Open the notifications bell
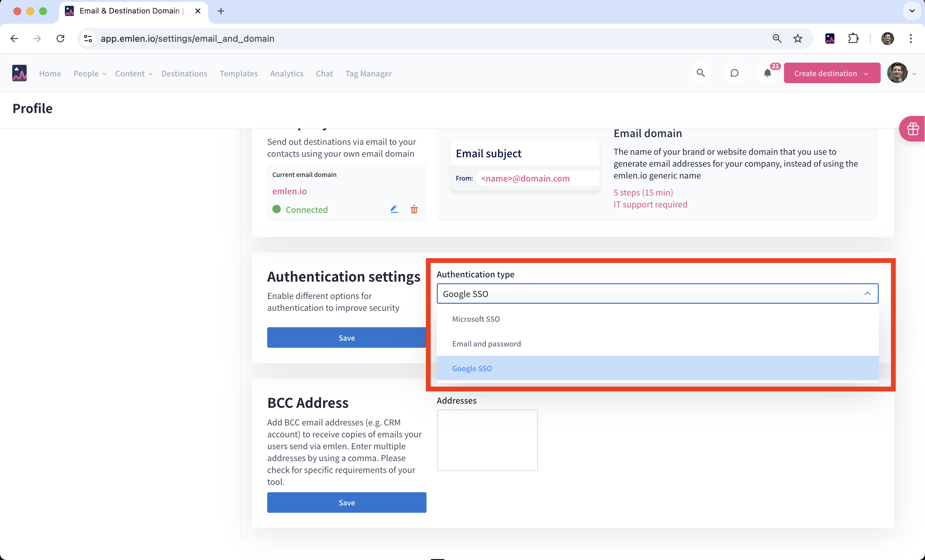925x560 pixels. [767, 73]
